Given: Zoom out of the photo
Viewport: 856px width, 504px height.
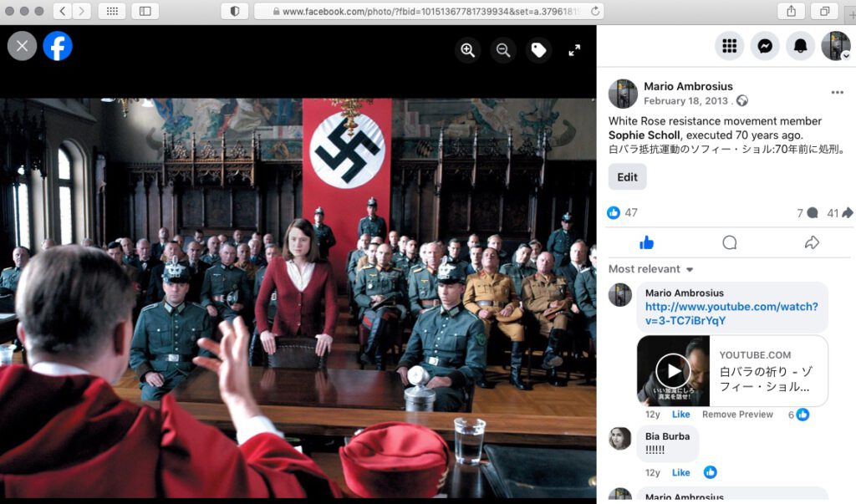Looking at the screenshot, I should tap(503, 50).
